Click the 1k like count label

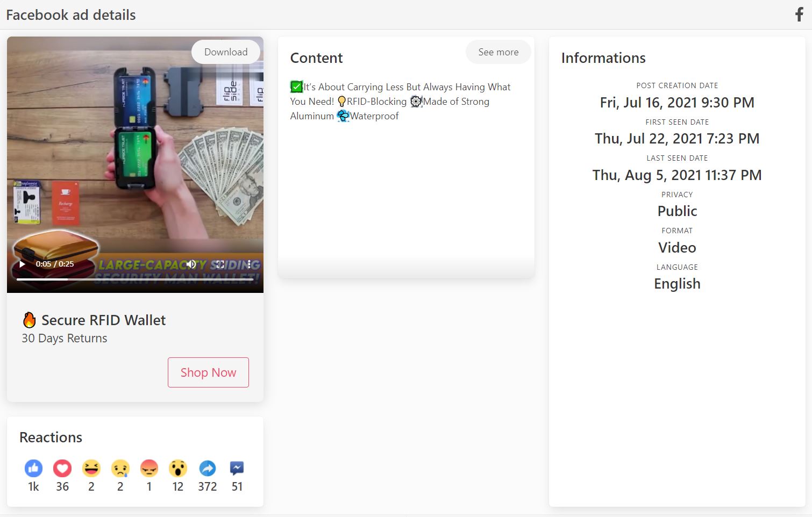tap(33, 486)
